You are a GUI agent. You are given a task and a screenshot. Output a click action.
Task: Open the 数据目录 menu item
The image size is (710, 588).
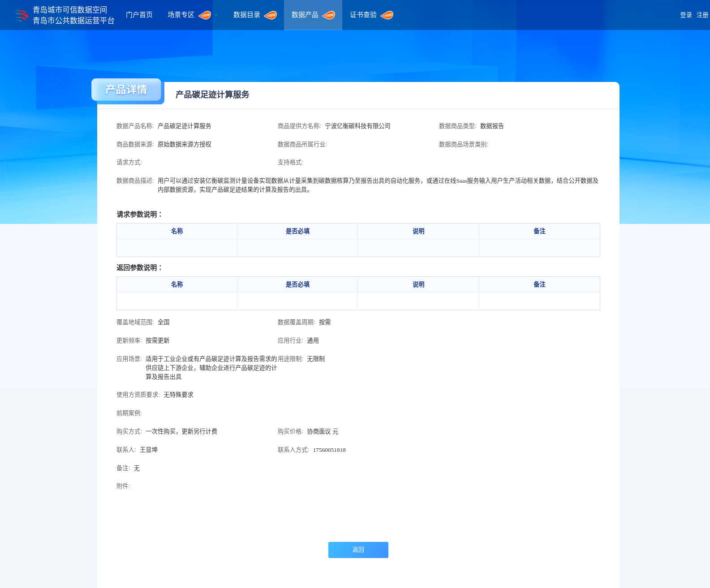click(247, 15)
